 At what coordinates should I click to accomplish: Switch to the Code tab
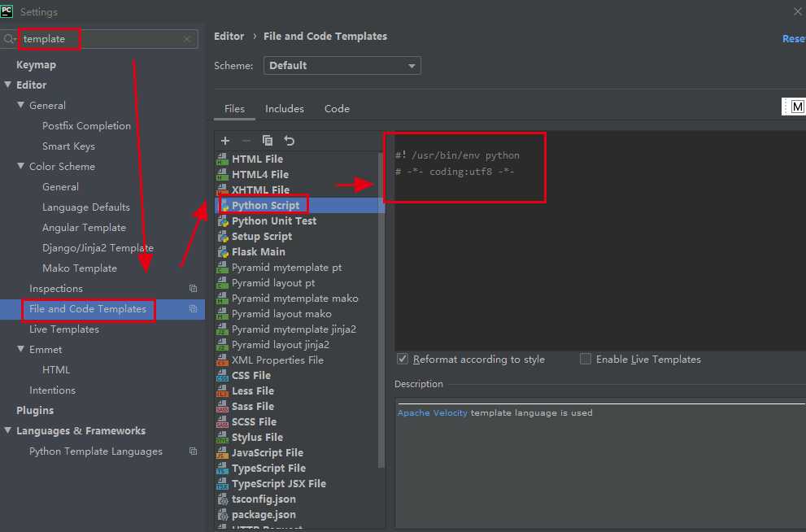[337, 109]
